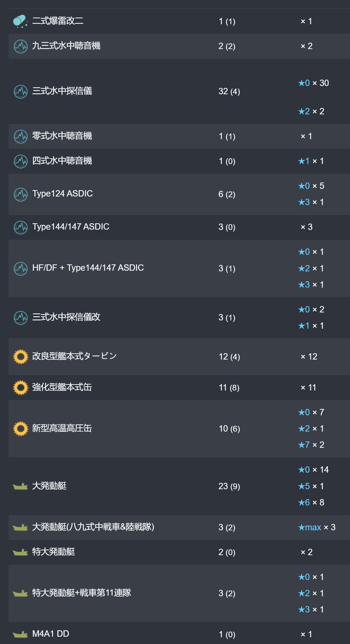The height and width of the screenshot is (644, 350).
Task: Click the ★6 × 8 entry for 大発動艇
Action: 311,503
